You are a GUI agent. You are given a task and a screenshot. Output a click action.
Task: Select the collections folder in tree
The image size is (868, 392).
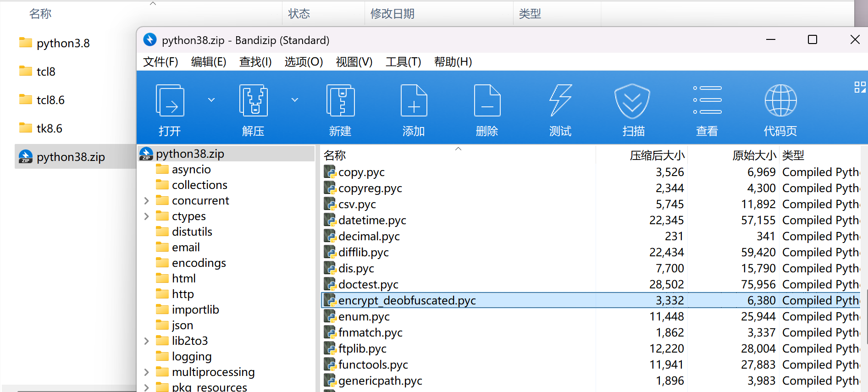coord(199,185)
